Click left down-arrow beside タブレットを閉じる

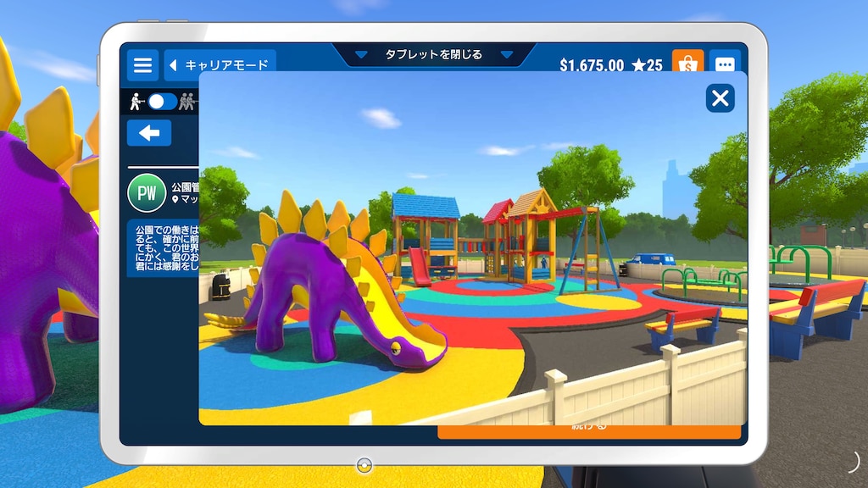pyautogui.click(x=361, y=55)
